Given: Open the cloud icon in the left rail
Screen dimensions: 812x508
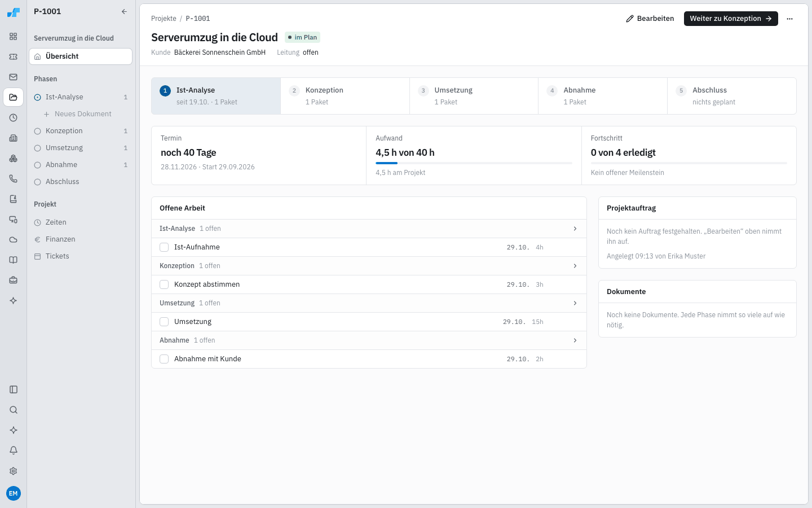Looking at the screenshot, I should [14, 239].
